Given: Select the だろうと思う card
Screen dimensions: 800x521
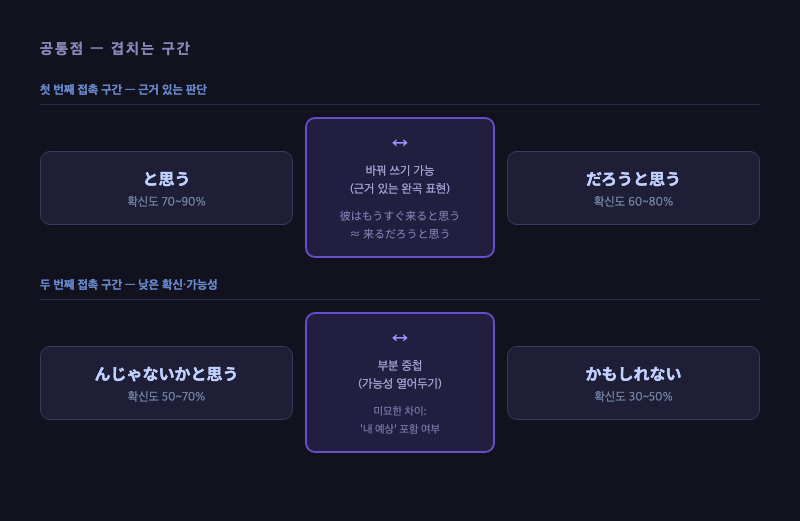Looking at the screenshot, I should (633, 188).
